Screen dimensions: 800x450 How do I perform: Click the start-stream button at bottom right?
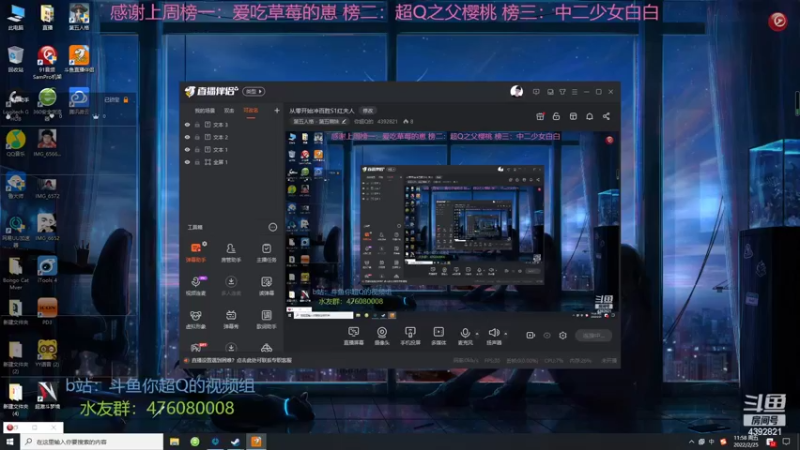[x=593, y=335]
